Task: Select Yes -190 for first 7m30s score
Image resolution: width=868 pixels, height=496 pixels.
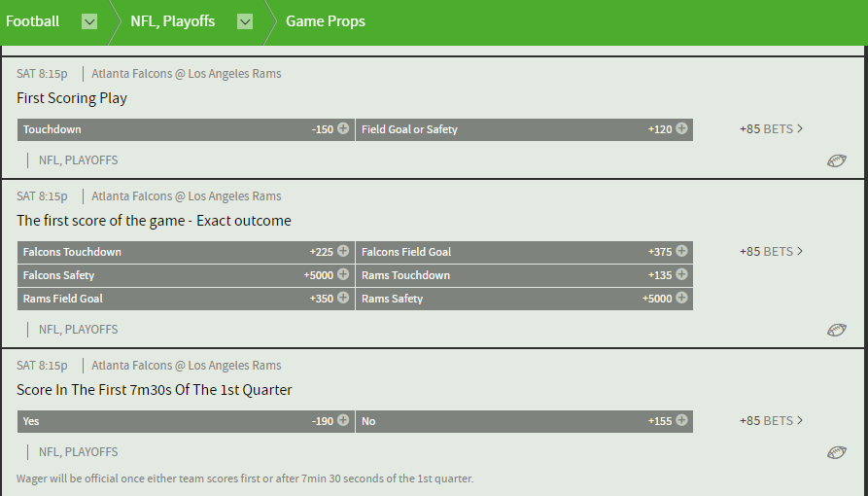Action: pos(186,421)
